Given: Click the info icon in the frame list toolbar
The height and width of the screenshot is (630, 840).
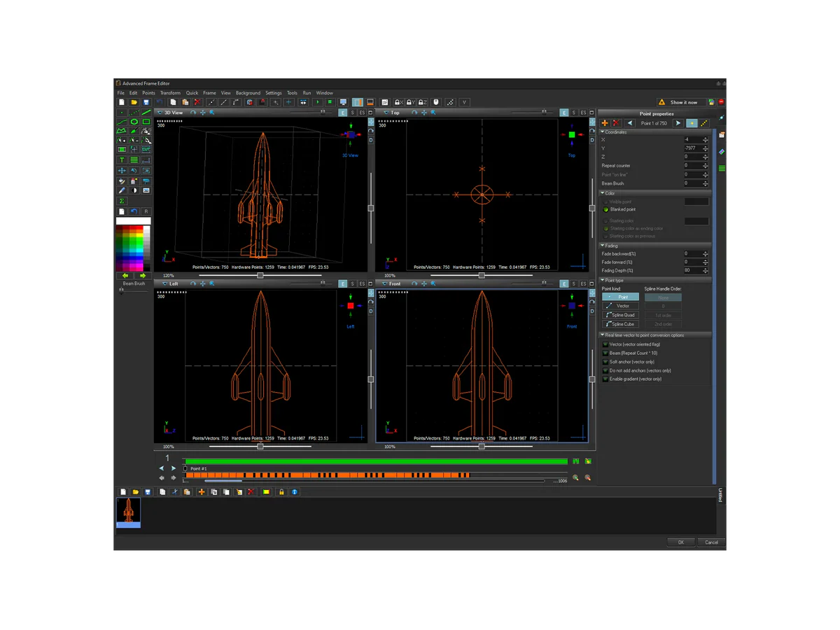Looking at the screenshot, I should pyautogui.click(x=295, y=492).
